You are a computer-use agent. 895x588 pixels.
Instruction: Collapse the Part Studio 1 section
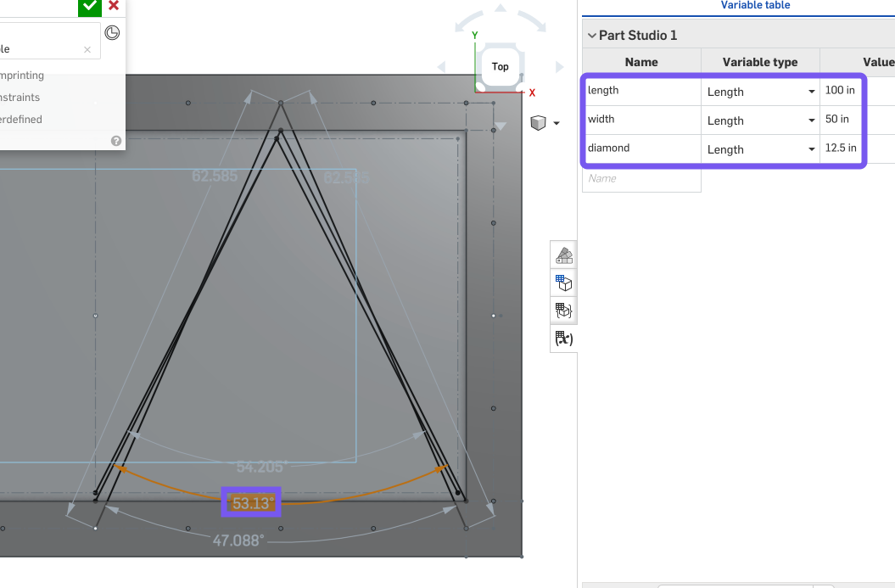[x=591, y=36]
